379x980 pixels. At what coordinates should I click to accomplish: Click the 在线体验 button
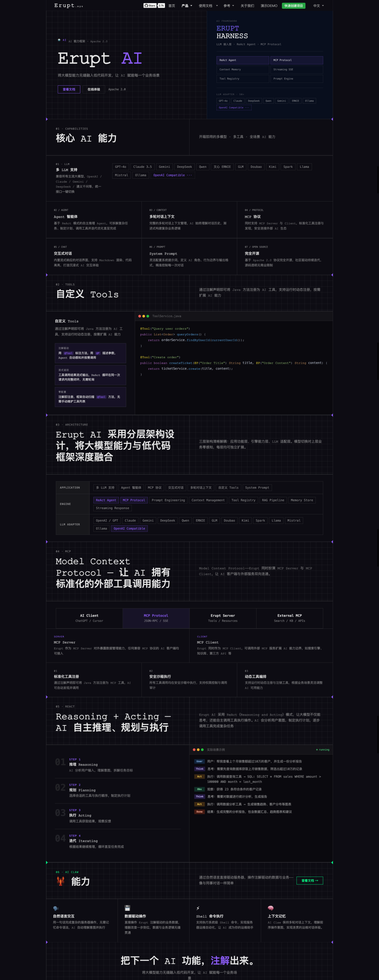[93, 90]
